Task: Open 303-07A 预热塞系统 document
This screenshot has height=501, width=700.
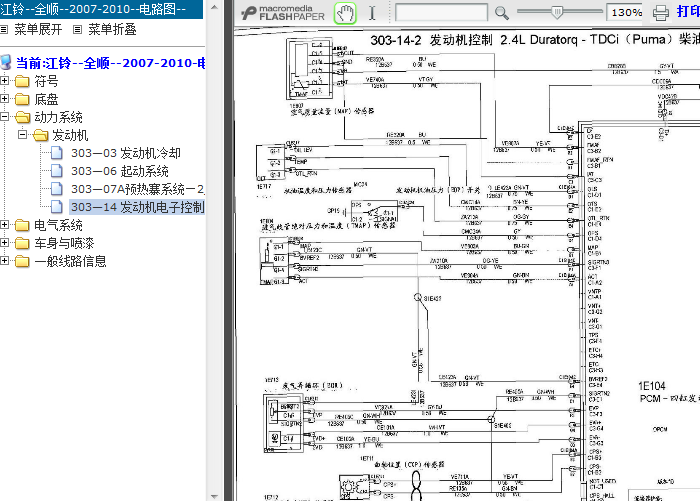Action: [x=136, y=189]
